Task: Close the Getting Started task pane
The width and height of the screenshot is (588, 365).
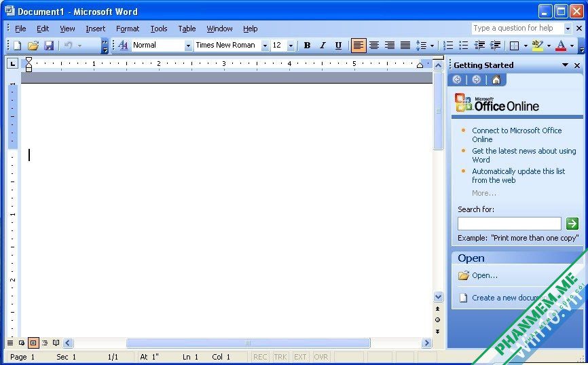Action: (x=577, y=65)
